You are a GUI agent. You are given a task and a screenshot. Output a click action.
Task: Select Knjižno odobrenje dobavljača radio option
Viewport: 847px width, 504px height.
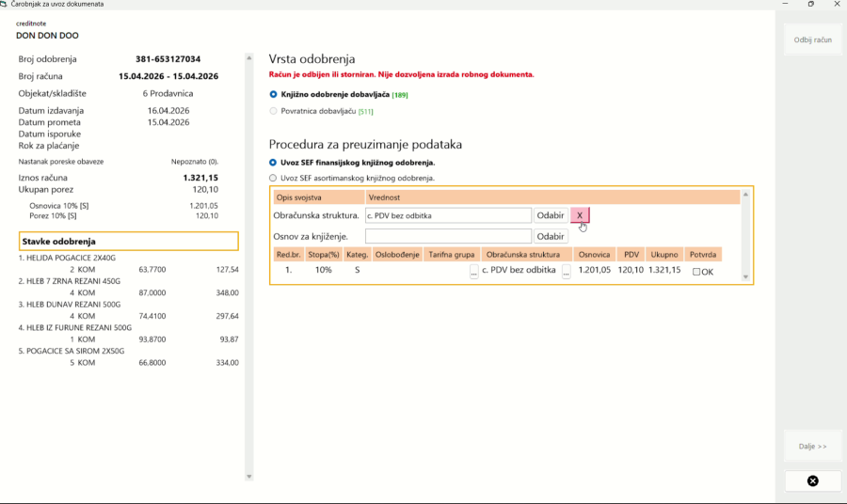click(273, 94)
